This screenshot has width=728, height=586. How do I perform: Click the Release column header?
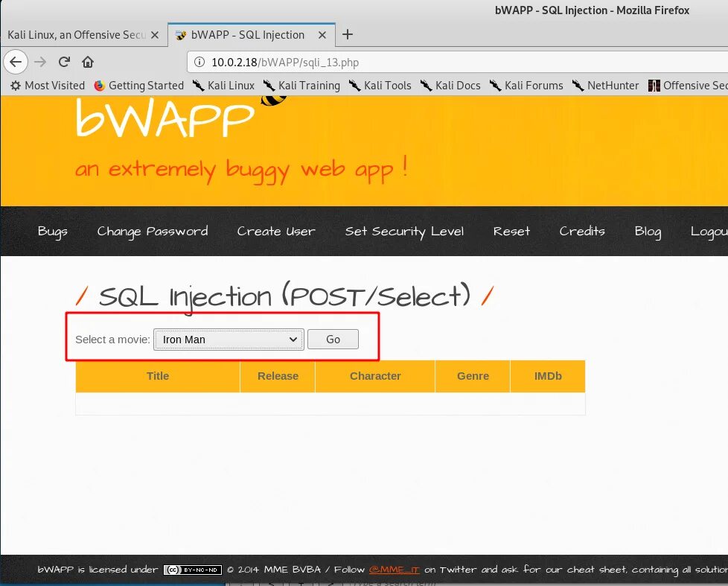(278, 376)
